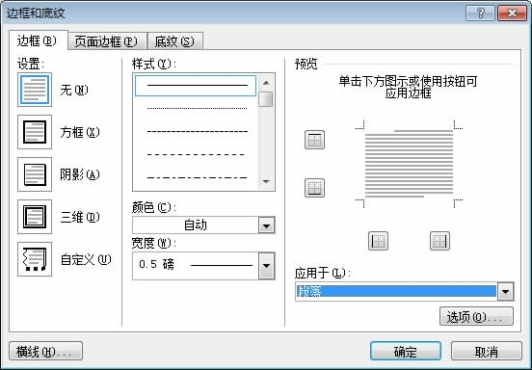The image size is (532, 370).
Task: Open the 颜色 color dropdown arrow
Action: click(266, 225)
